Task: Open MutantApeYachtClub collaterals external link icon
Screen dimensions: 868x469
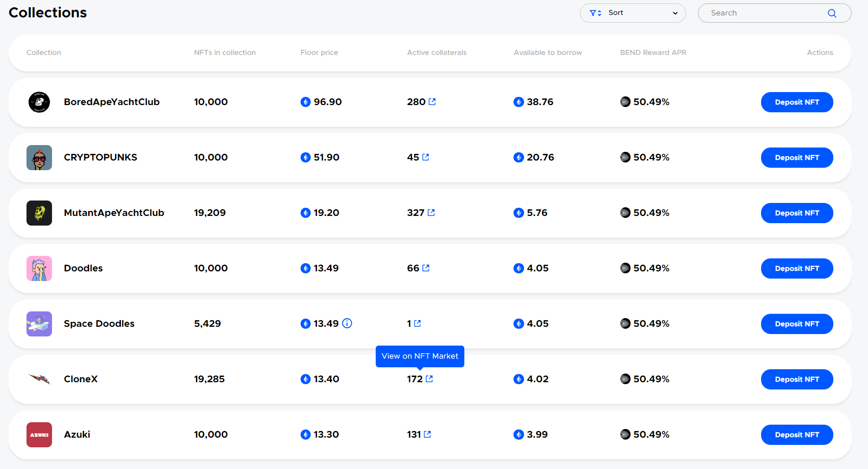Action: pos(431,213)
